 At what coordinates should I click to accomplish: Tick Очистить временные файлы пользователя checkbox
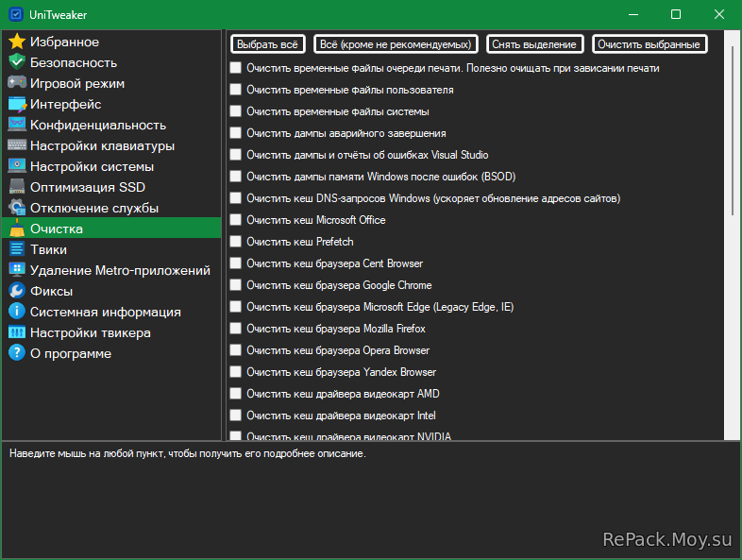tap(236, 90)
